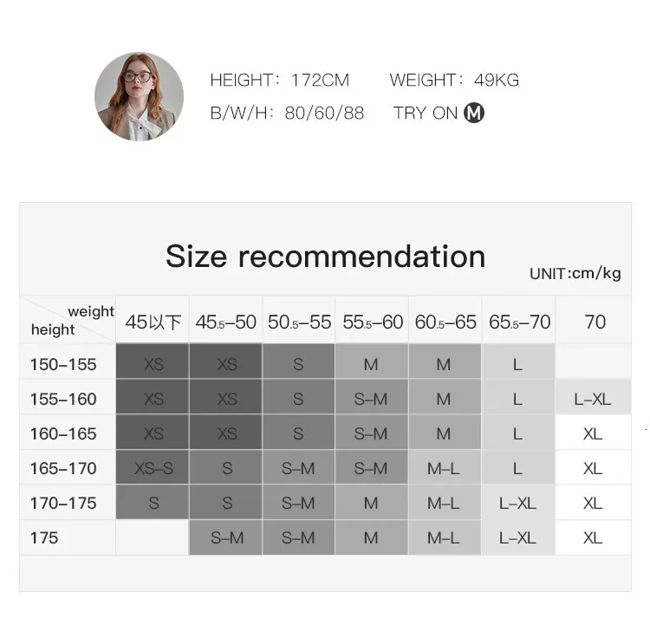Click the B/W/H: 80/60/88 measurements text
650x644 pixels.
pyautogui.click(x=287, y=113)
